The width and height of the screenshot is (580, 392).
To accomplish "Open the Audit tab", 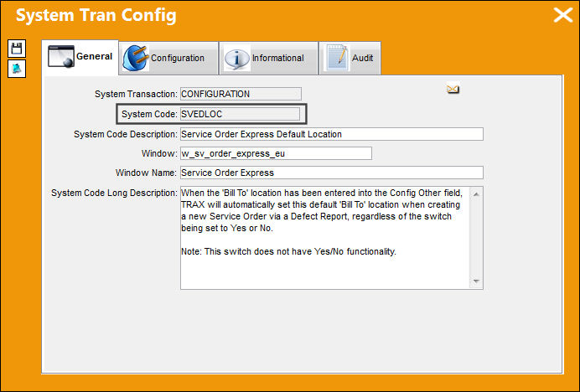I will pos(350,58).
